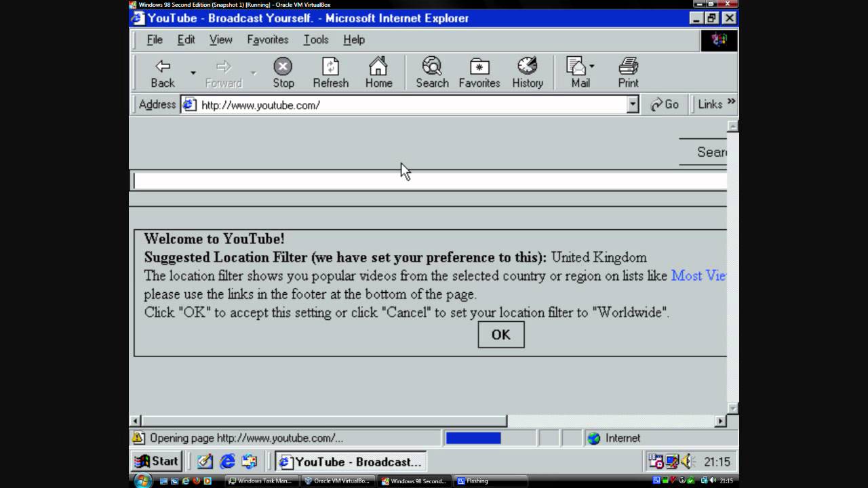Screen dimensions: 868x488
Task: Open the Windows 98 Start menu
Action: (156, 462)
